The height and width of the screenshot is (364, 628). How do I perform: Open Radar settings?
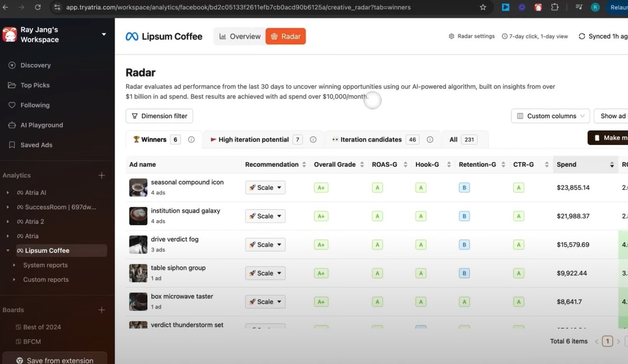[x=472, y=36]
